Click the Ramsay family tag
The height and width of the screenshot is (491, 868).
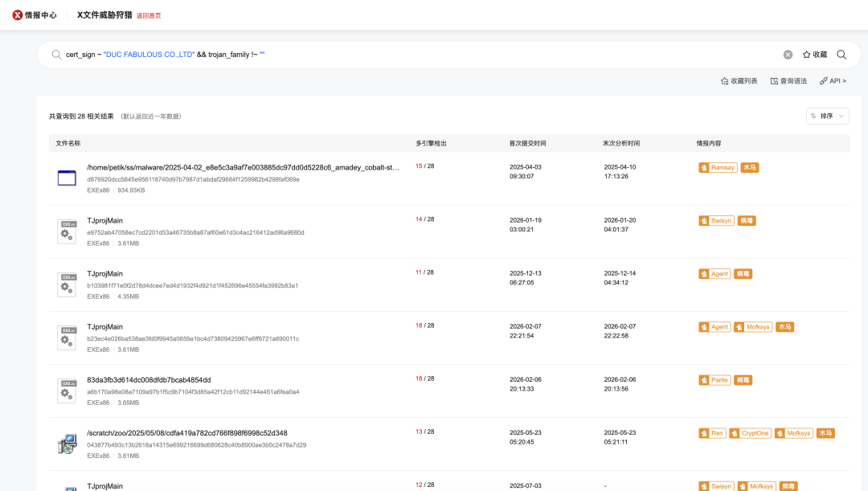coord(718,167)
